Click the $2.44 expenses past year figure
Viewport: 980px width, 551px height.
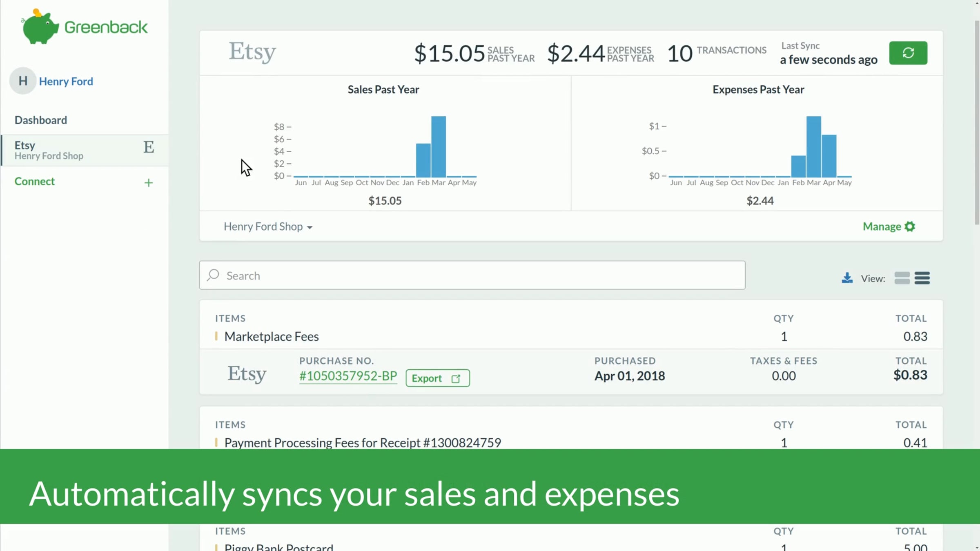point(576,53)
